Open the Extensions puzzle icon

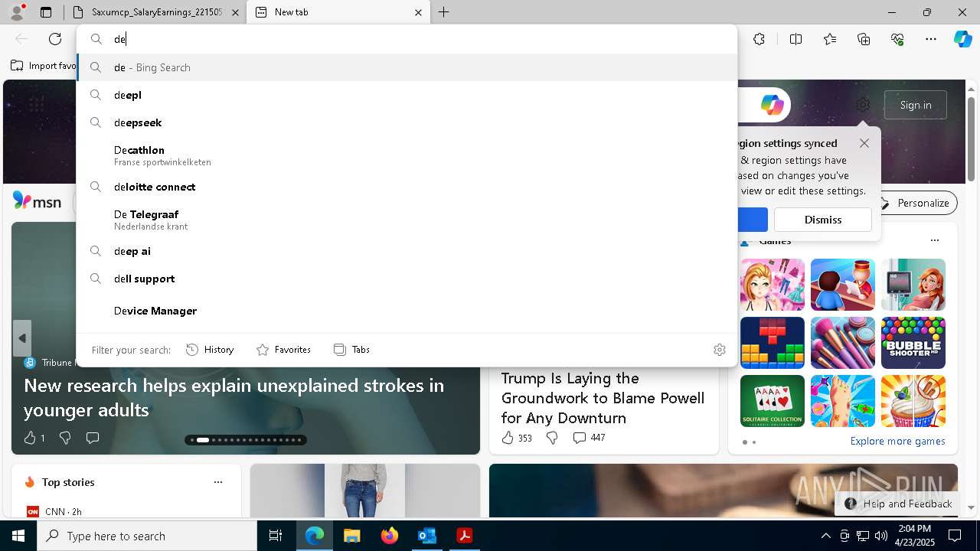click(x=759, y=39)
